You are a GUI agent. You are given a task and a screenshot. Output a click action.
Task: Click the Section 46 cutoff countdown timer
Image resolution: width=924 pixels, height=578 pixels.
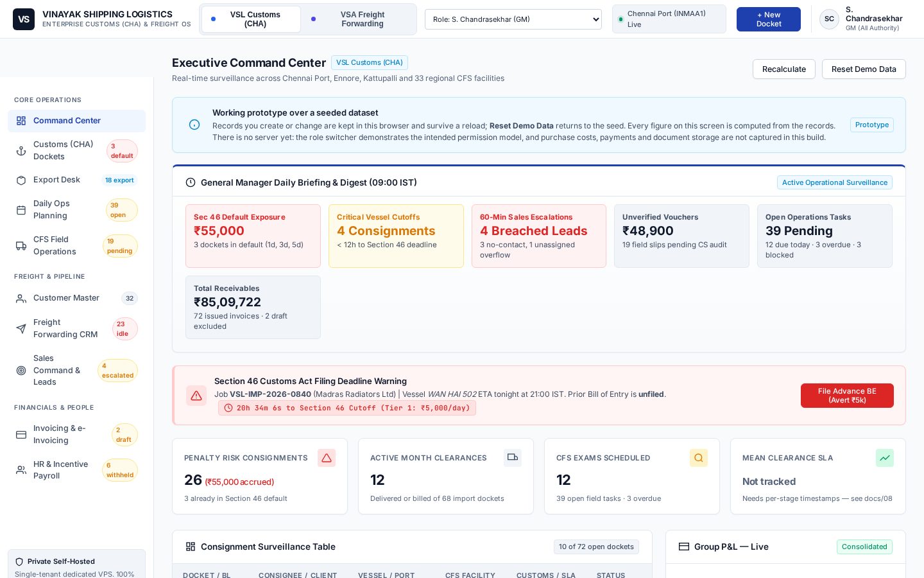(347, 408)
